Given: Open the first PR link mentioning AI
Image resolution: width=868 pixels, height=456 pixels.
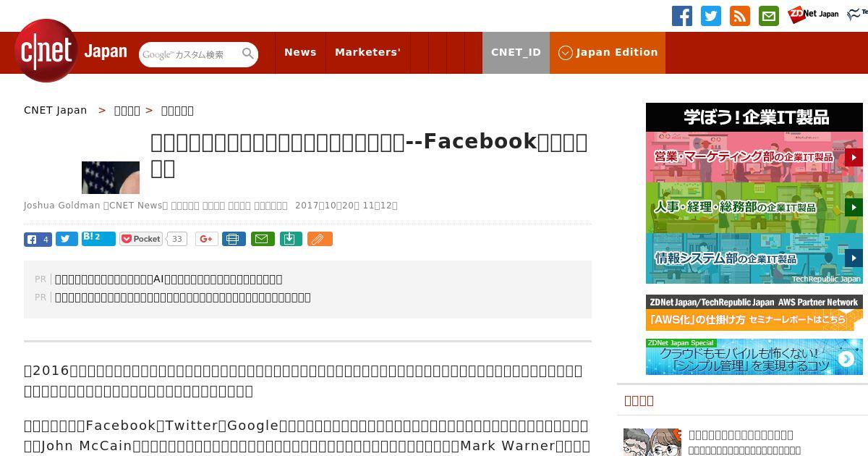Looking at the screenshot, I should coord(169,279).
